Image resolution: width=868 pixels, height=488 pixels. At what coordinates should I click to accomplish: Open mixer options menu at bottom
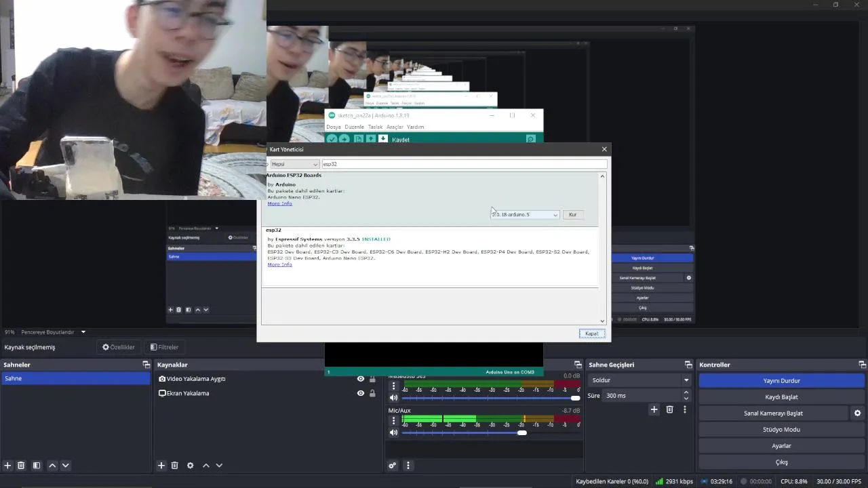tap(408, 466)
